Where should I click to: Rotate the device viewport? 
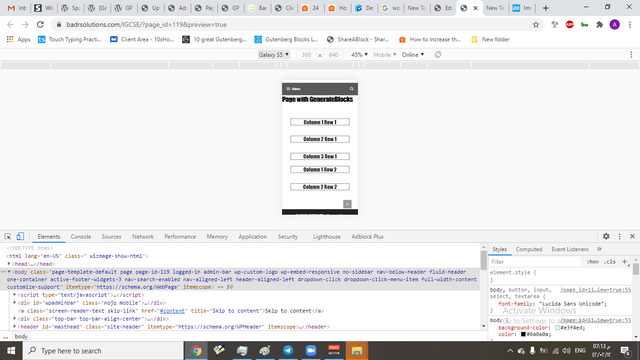pyautogui.click(x=438, y=54)
